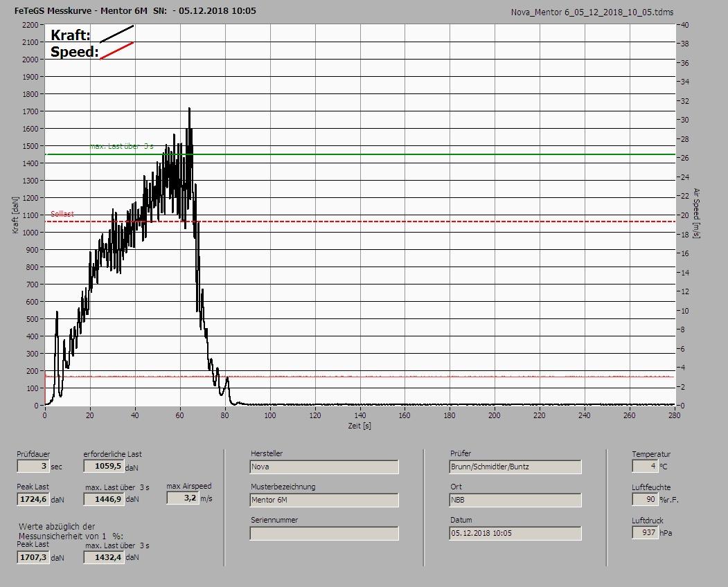The height and width of the screenshot is (587, 728).
Task: Click the corrected max. Last field 1432,4
Action: click(x=103, y=557)
